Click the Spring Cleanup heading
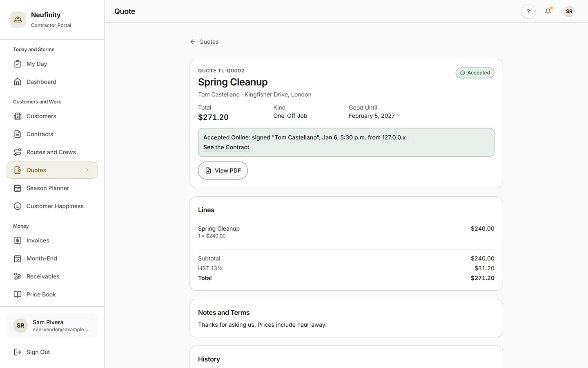Image resolution: width=588 pixels, height=368 pixels. click(233, 82)
